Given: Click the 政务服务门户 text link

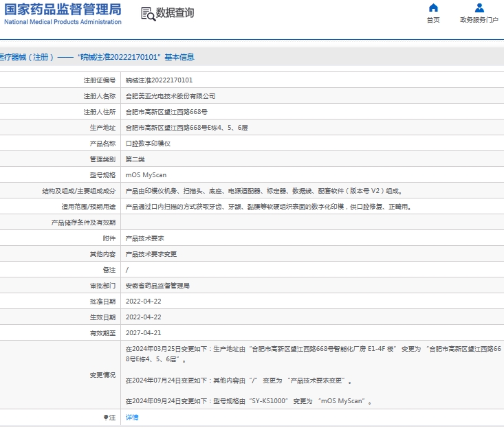Looking at the screenshot, I should (479, 20).
